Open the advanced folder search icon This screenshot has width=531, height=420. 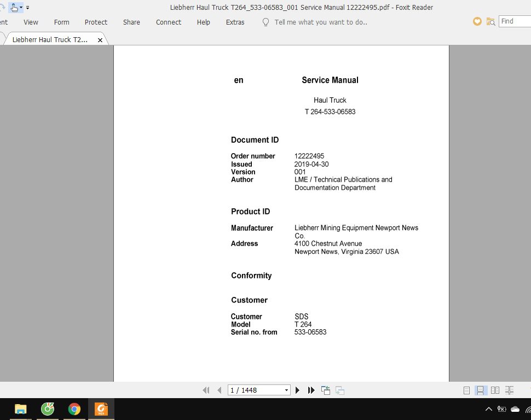(490, 22)
